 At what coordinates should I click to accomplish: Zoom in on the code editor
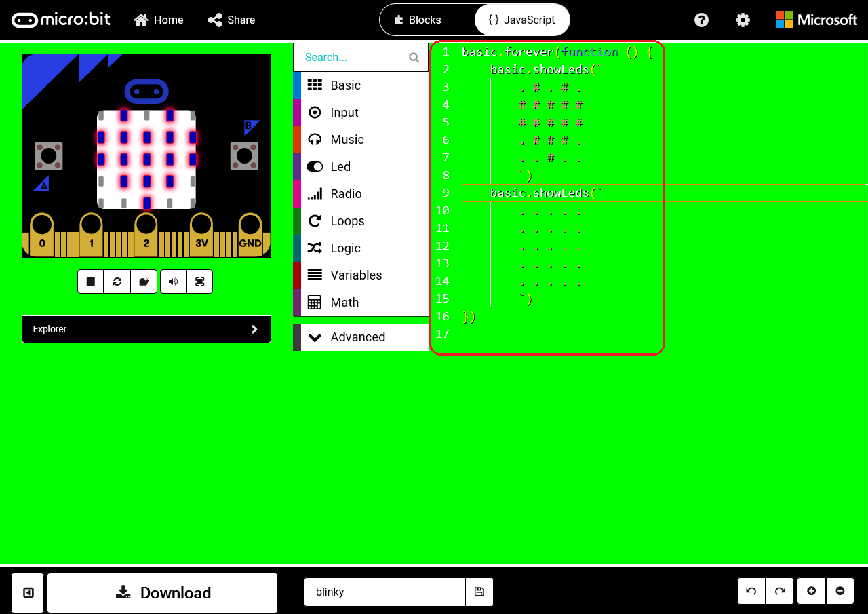tap(811, 591)
